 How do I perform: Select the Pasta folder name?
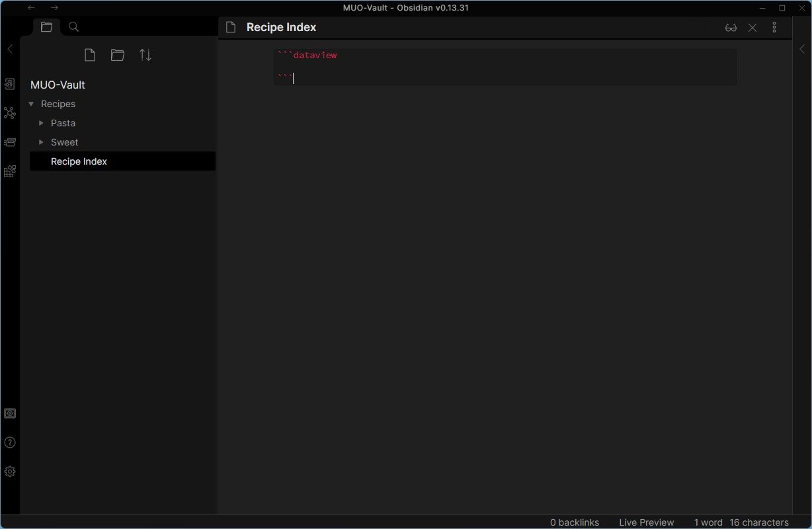[x=63, y=123]
